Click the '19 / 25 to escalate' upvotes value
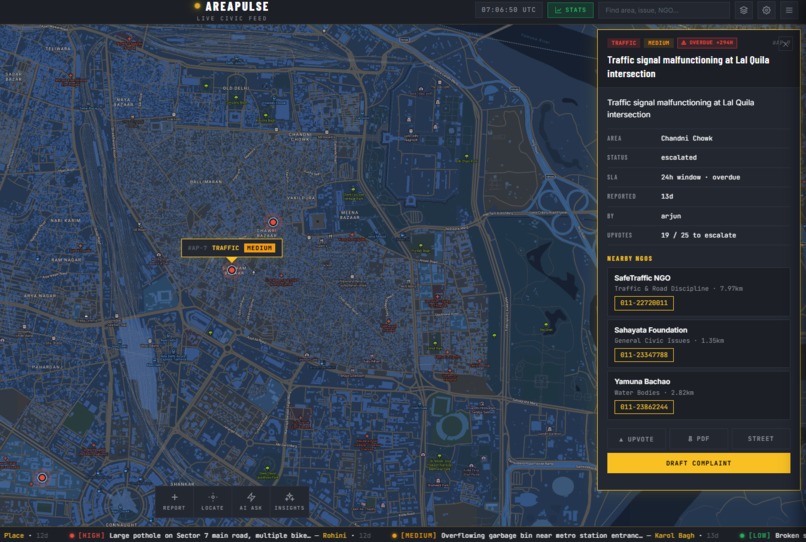The image size is (806, 542). tap(698, 235)
